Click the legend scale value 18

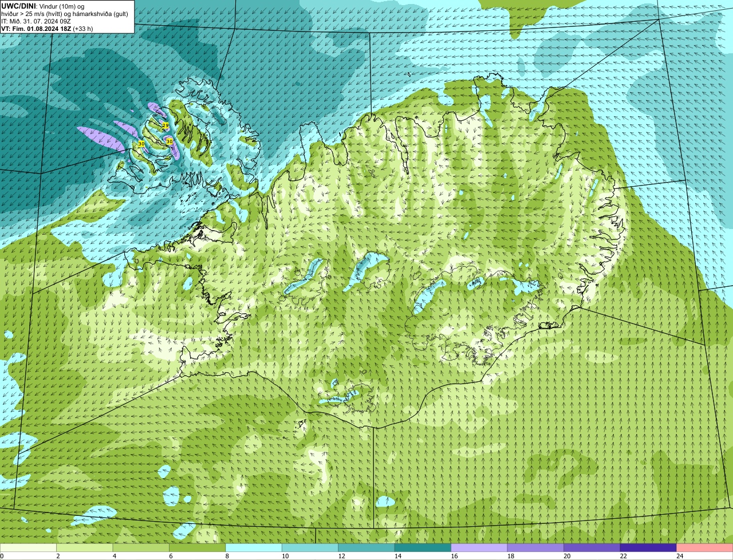511,556
